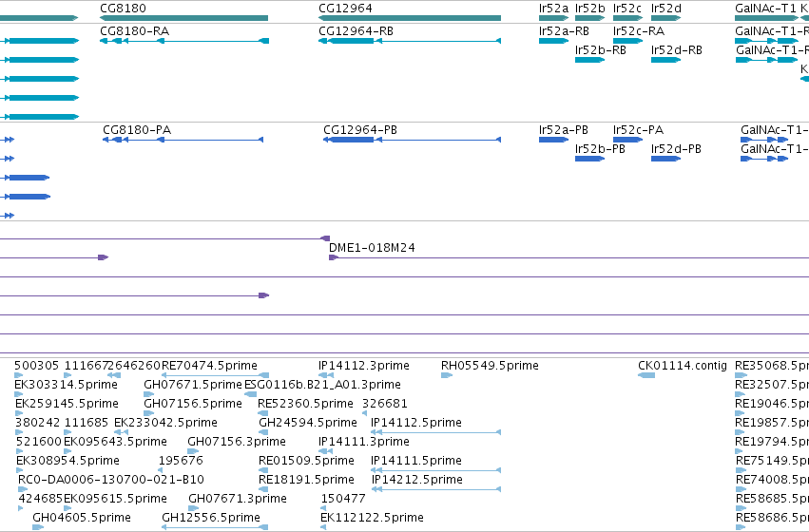
Task: Click the GH24594.5prime EST label
Action: pyautogui.click(x=308, y=423)
